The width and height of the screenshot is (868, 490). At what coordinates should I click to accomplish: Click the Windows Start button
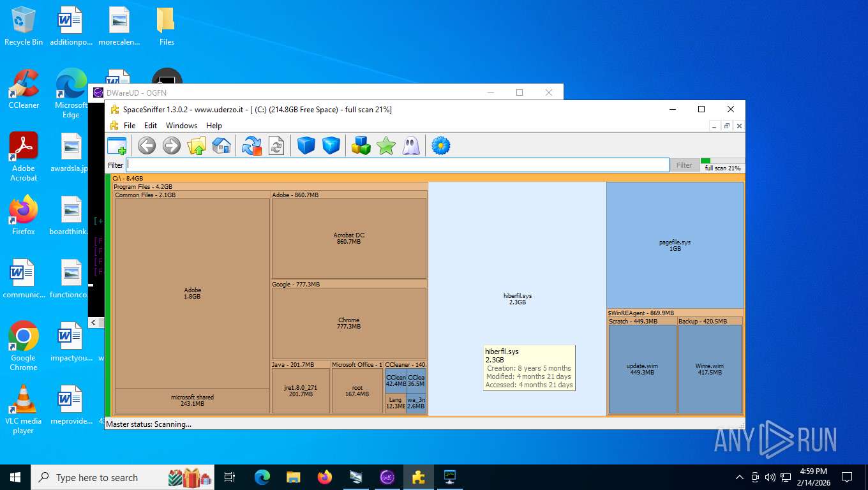coord(15,477)
